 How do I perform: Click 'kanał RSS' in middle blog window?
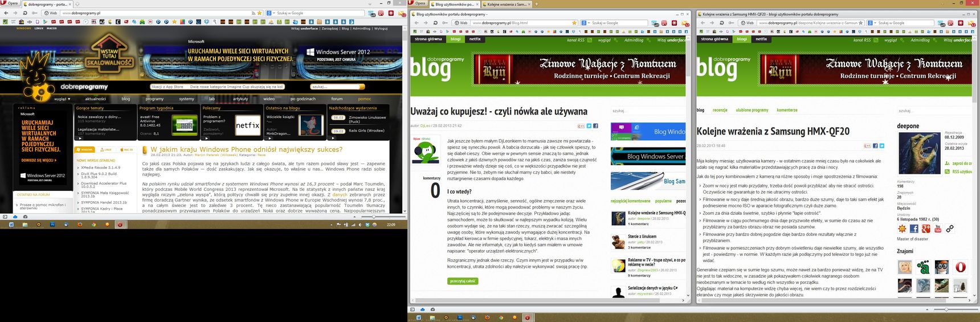(576, 40)
